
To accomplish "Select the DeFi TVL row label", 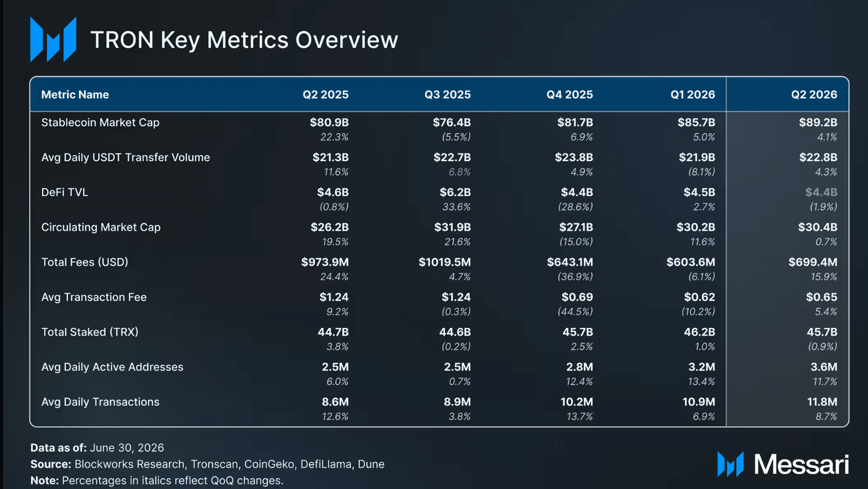I will (65, 193).
